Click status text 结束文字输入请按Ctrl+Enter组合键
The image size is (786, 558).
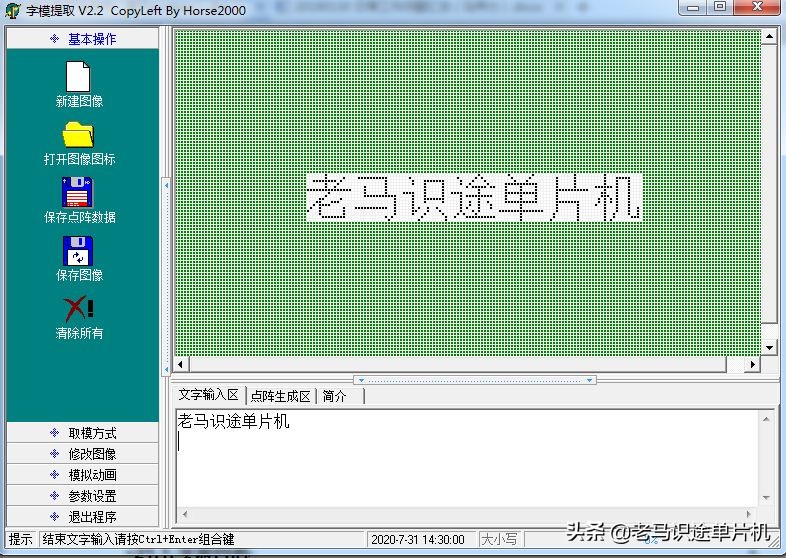click(138, 539)
